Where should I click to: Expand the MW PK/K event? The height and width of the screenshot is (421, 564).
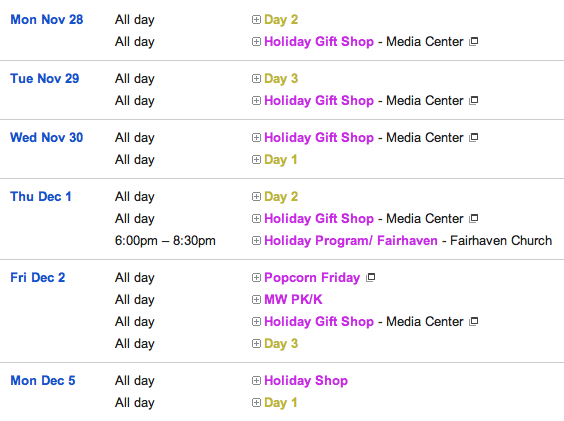tap(256, 299)
